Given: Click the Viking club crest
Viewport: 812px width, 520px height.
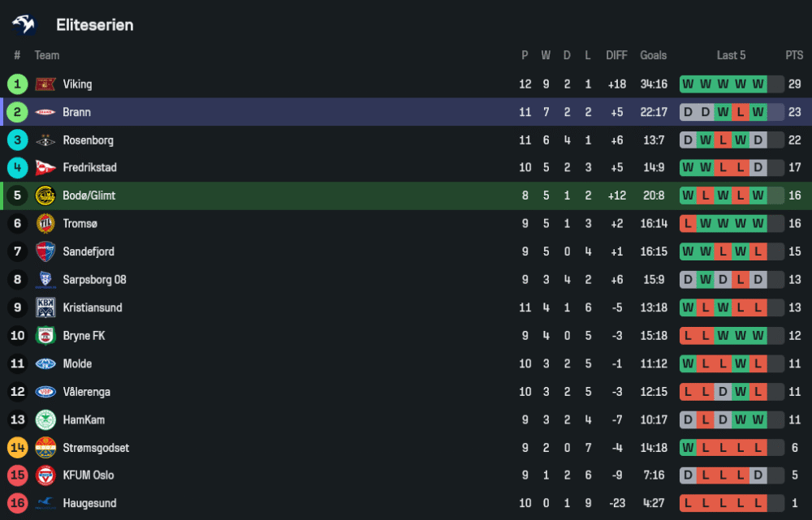Looking at the screenshot, I should 45,84.
